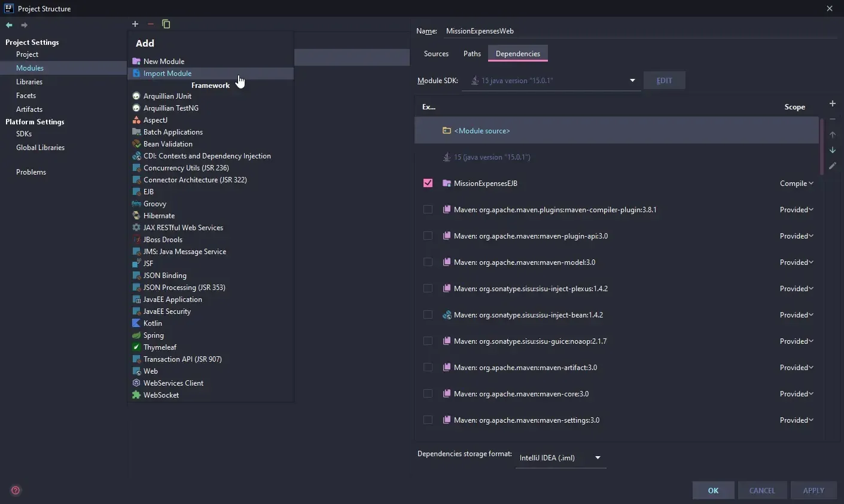Click the edit pencil icon for dependencies
This screenshot has width=844, height=504.
832,166
